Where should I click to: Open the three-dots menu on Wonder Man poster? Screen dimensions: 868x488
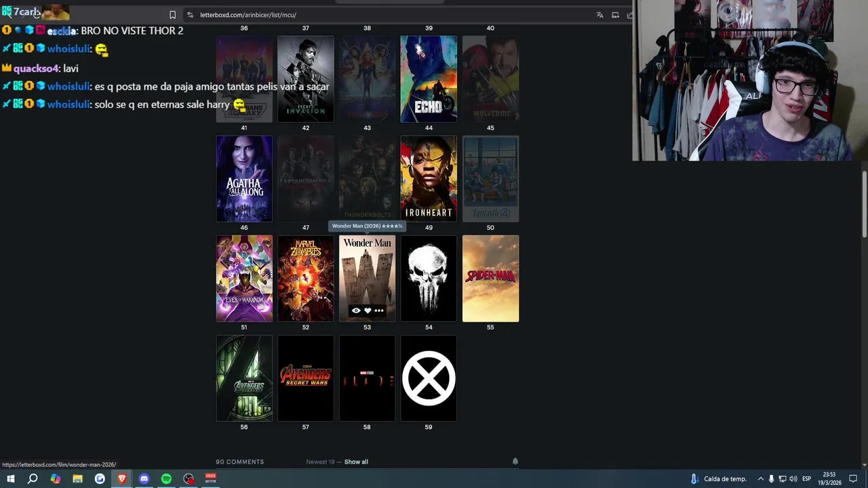coord(379,310)
